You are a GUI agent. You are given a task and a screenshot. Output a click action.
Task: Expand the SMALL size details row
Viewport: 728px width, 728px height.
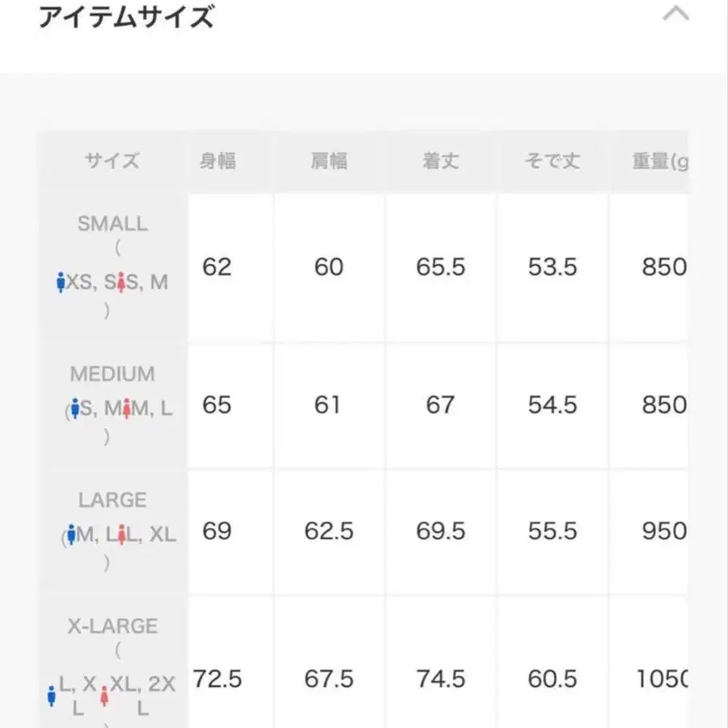[x=112, y=267]
